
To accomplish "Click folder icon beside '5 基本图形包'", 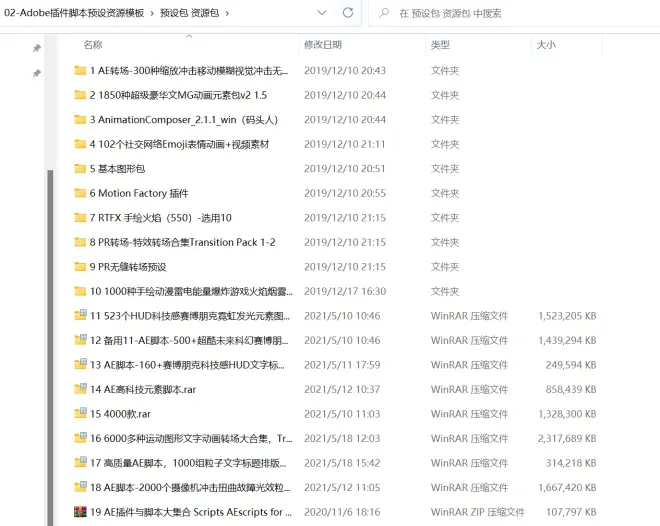I will pyautogui.click(x=80, y=168).
